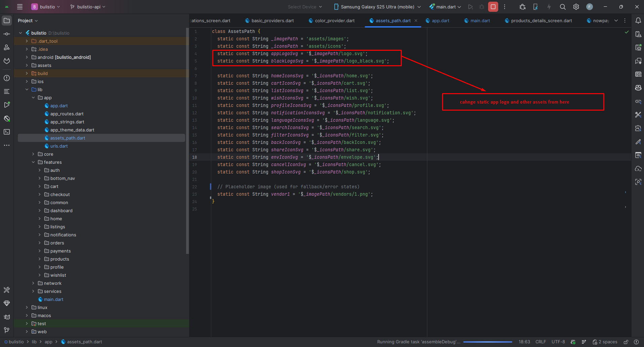Open the Run tool window
The height and width of the screenshot is (347, 644).
tap(7, 105)
